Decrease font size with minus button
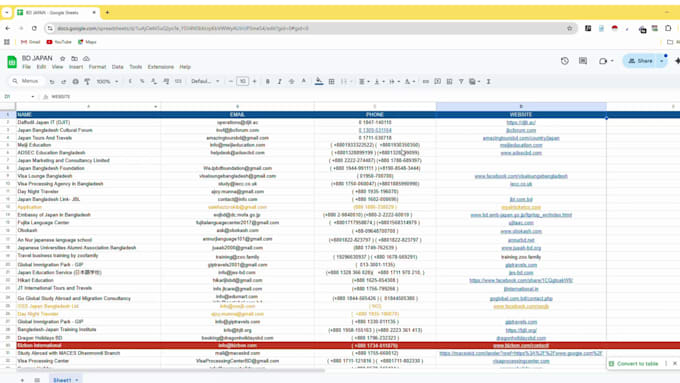 point(231,82)
